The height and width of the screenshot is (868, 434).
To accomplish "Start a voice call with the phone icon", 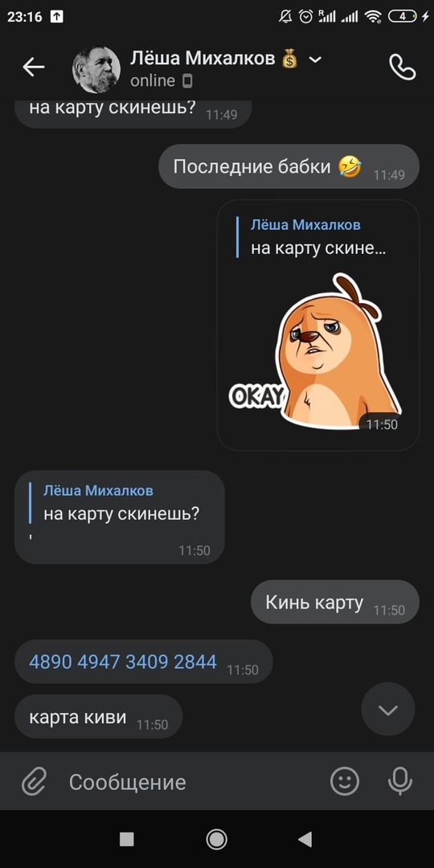I will [x=403, y=67].
